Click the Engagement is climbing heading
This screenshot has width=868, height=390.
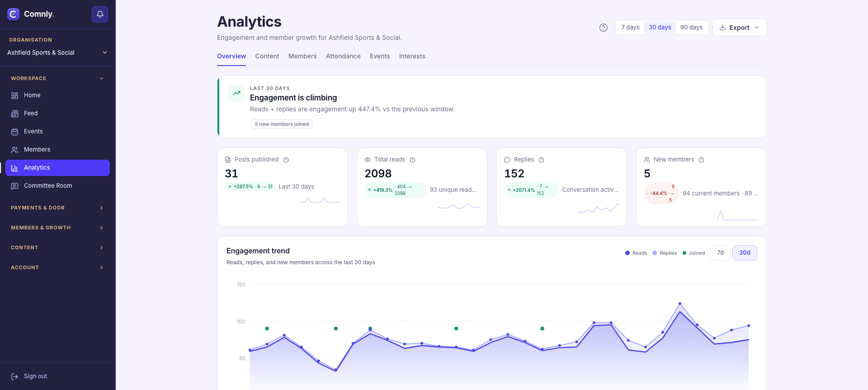click(x=293, y=98)
